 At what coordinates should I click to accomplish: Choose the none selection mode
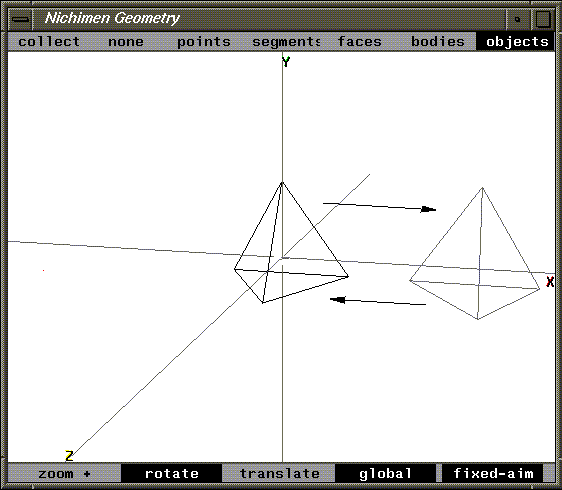126,42
